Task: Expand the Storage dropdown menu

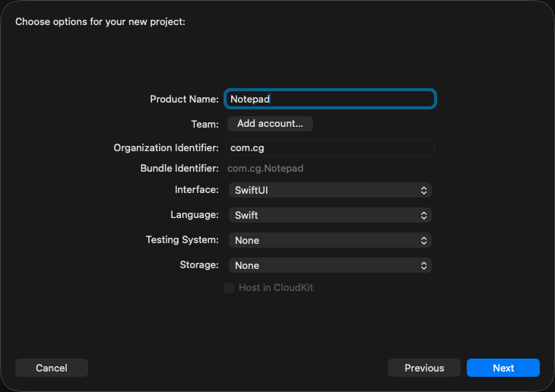Action: point(330,265)
